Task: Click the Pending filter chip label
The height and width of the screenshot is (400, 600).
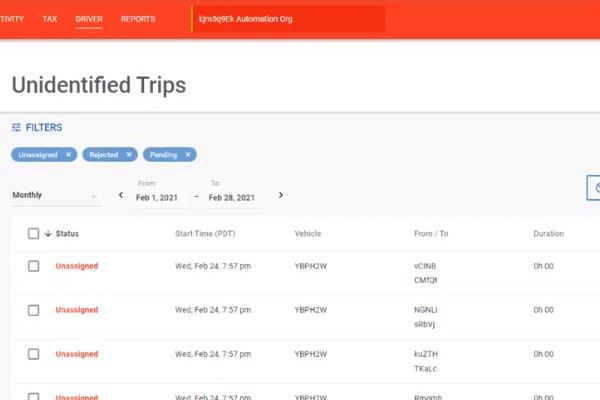Action: (163, 155)
